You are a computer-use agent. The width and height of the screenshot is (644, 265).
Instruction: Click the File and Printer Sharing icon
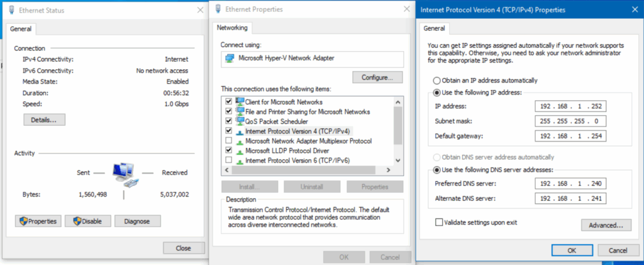pyautogui.click(x=240, y=111)
